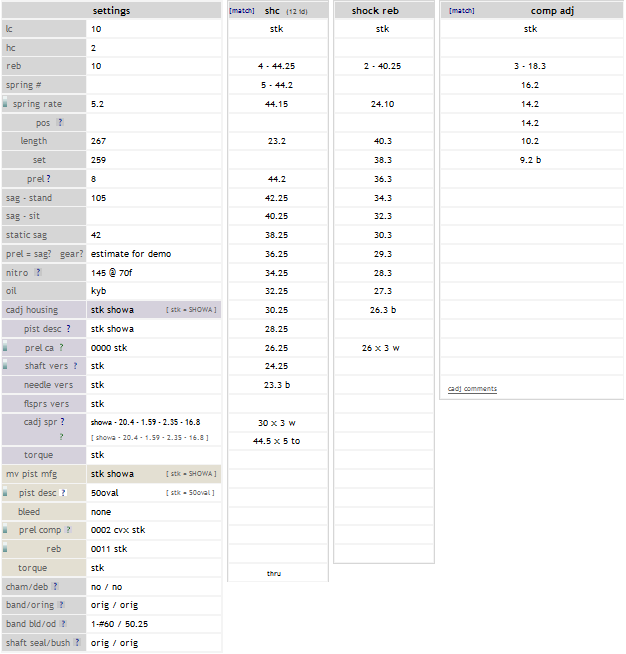Viewport: 626px width, 654px height.
Task: Click the [match] link in comp adj header
Action: [461, 10]
